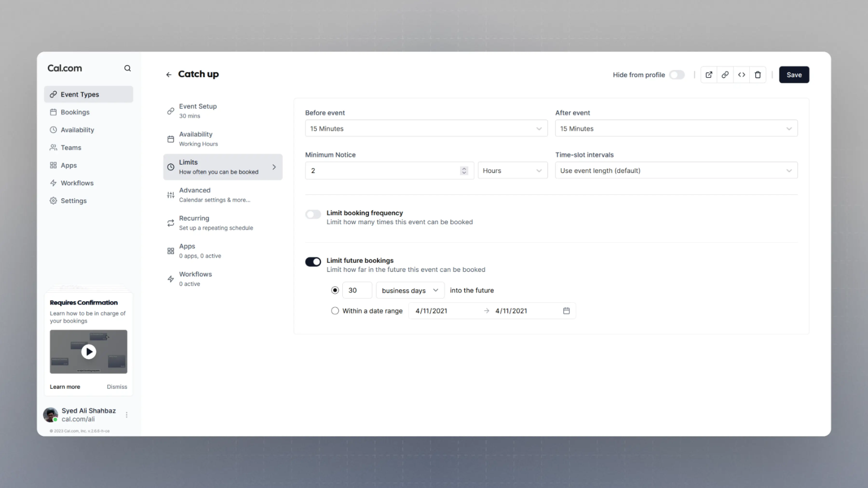This screenshot has height=488, width=868.
Task: Click the search magnifier icon in sidebar
Action: 127,68
